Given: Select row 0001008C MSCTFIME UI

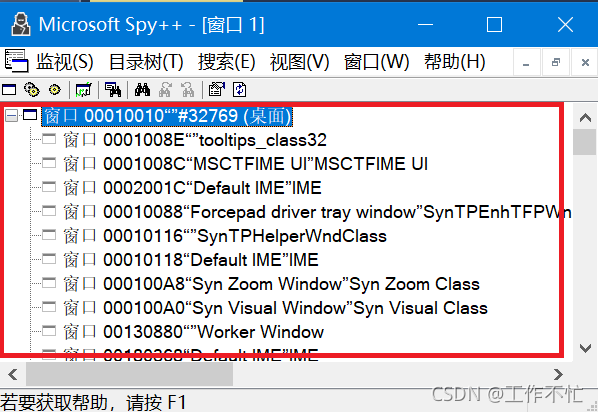Looking at the screenshot, I should 246,164.
